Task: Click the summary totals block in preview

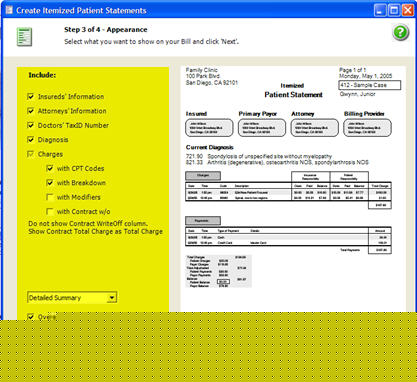Action: [x=219, y=271]
